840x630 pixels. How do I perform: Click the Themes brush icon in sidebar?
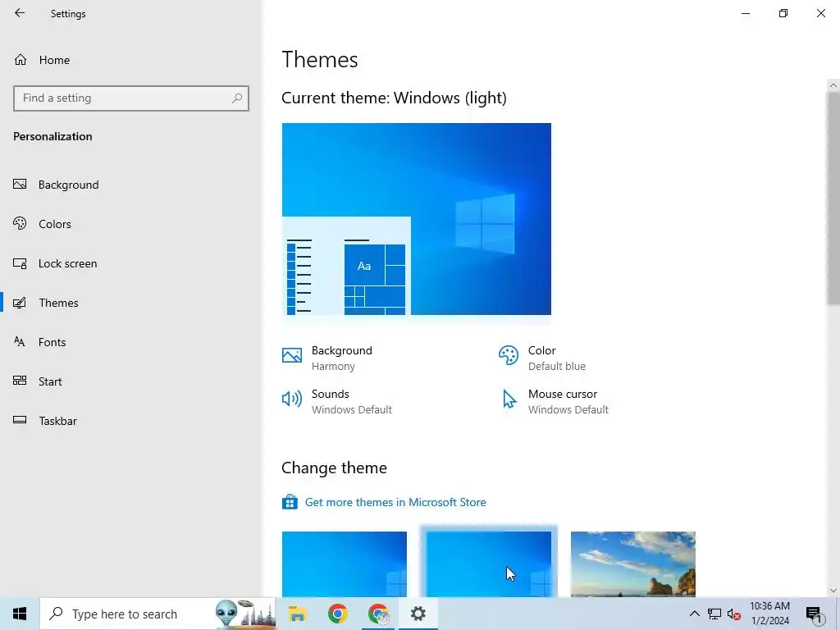pyautogui.click(x=20, y=303)
